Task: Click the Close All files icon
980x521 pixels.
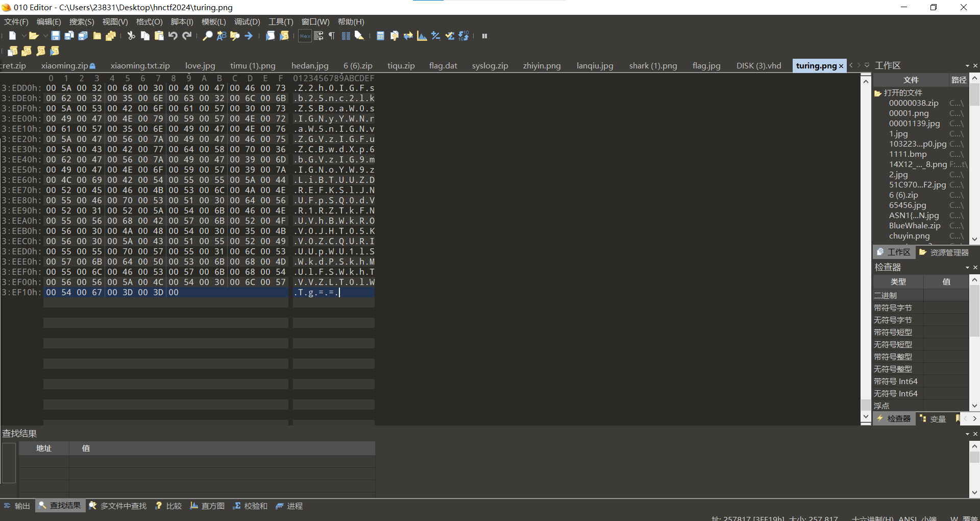Action: (x=111, y=36)
